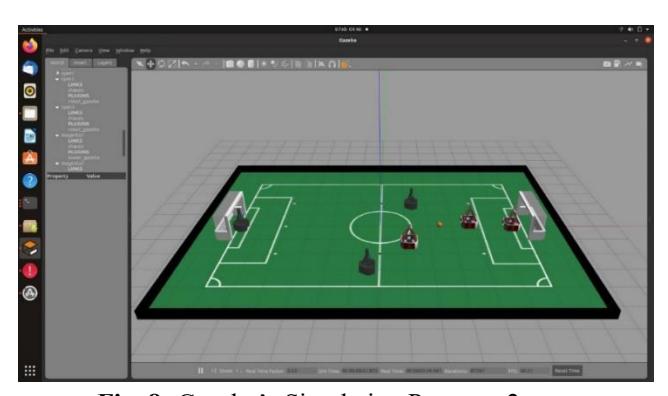Focus Gazebo via its dock icon
Screen dimensions: 668x396
[30, 248]
